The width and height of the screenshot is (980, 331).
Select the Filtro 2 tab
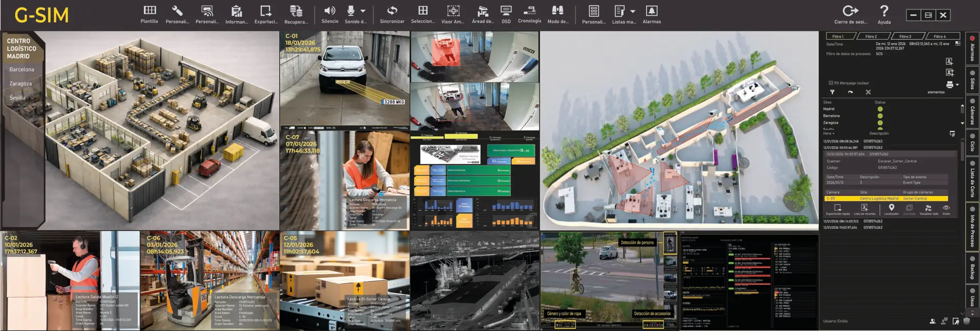pos(874,36)
